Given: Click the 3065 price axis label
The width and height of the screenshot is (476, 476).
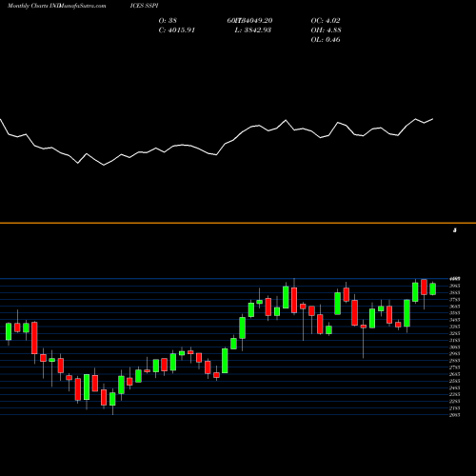Looking at the screenshot, I should tap(455, 347).
